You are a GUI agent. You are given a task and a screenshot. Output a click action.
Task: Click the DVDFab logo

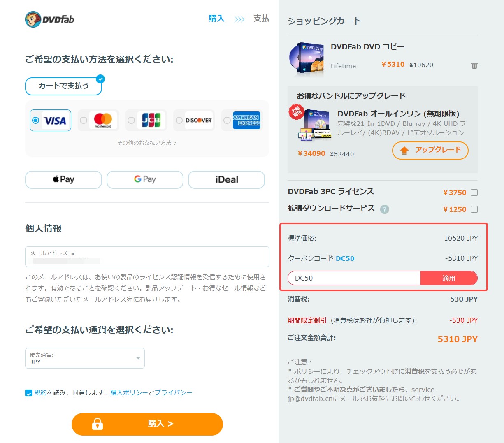tap(49, 19)
